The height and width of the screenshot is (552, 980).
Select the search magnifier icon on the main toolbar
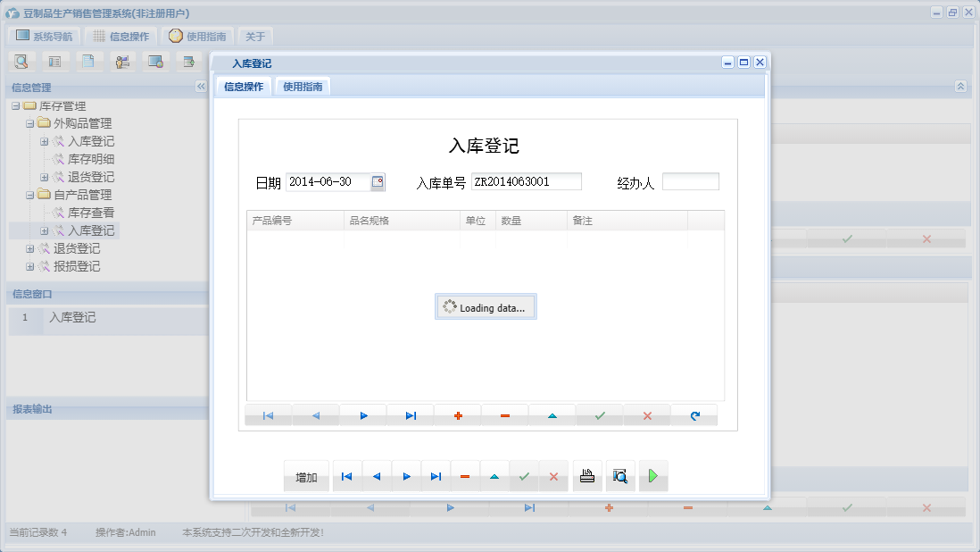click(21, 61)
